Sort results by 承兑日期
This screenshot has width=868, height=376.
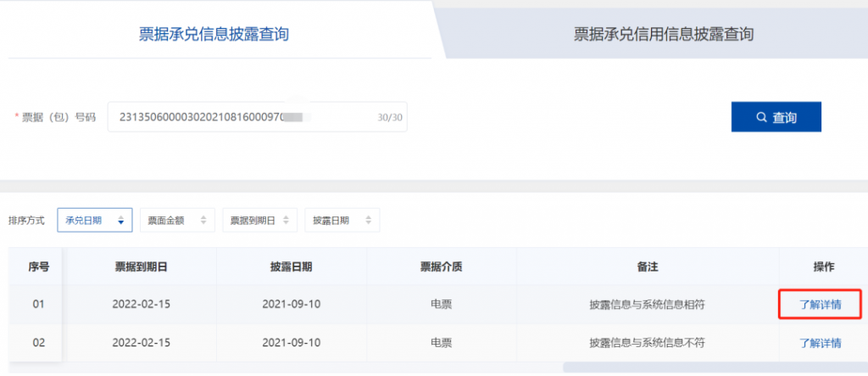click(x=95, y=220)
